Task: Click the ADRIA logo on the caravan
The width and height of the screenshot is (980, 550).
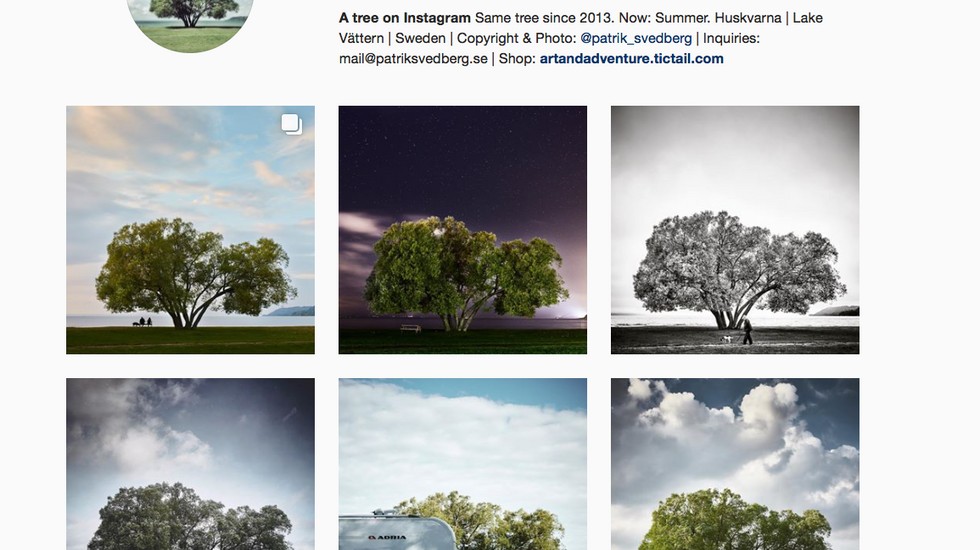Action: [x=387, y=537]
